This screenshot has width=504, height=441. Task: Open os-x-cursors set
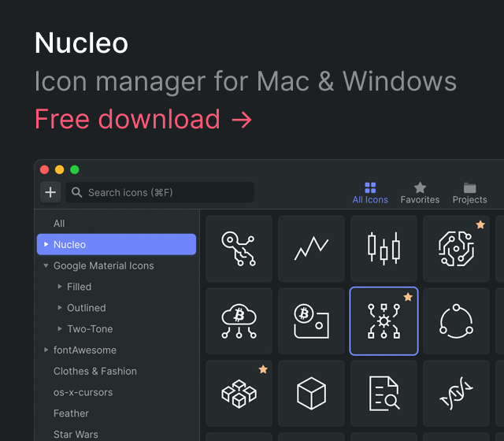click(83, 392)
